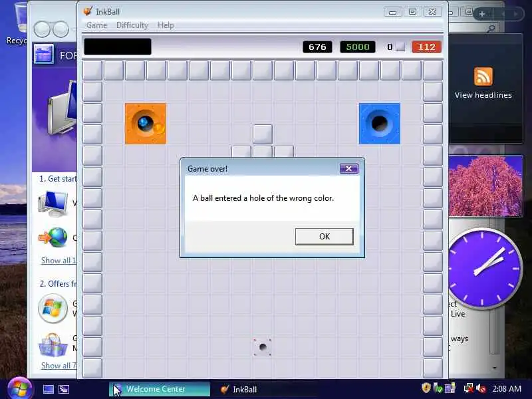Screen dimensions: 532x399
Task: Click the 676 score counter
Action: click(317, 47)
